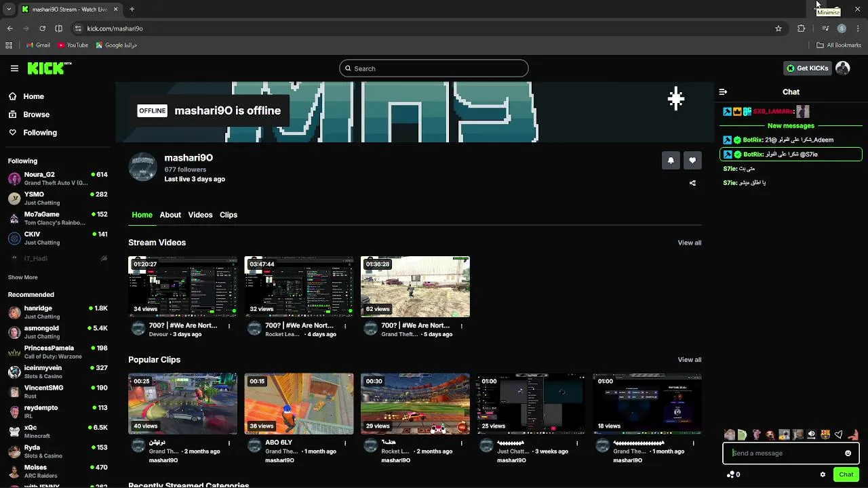The height and width of the screenshot is (488, 868).
Task: Open xQc channel in Recommended list
Action: tap(58, 432)
